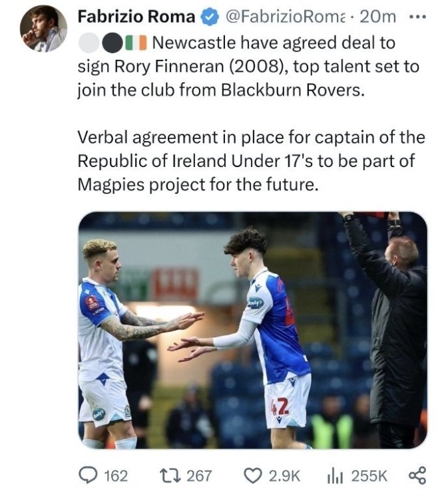Click the 255K views count

pyautogui.click(x=369, y=475)
